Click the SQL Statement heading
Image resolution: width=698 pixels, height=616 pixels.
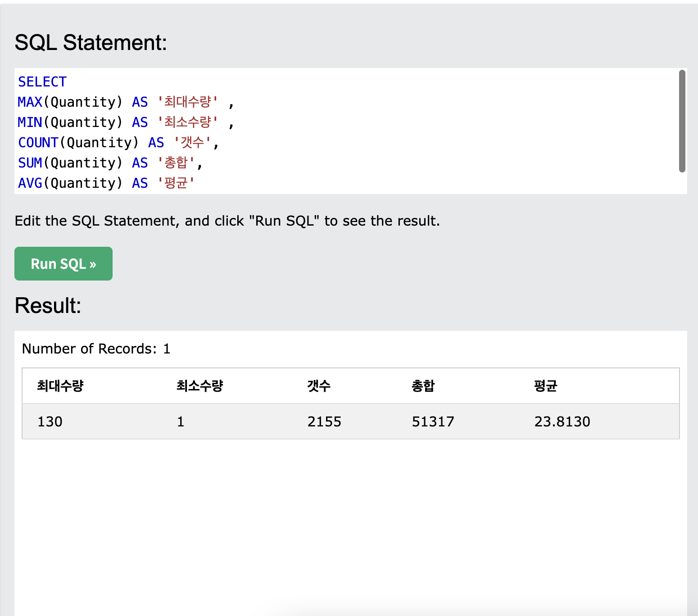(x=91, y=43)
